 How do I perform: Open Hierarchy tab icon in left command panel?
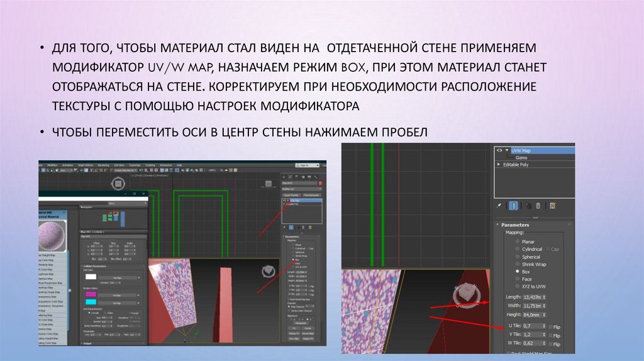[x=297, y=177]
